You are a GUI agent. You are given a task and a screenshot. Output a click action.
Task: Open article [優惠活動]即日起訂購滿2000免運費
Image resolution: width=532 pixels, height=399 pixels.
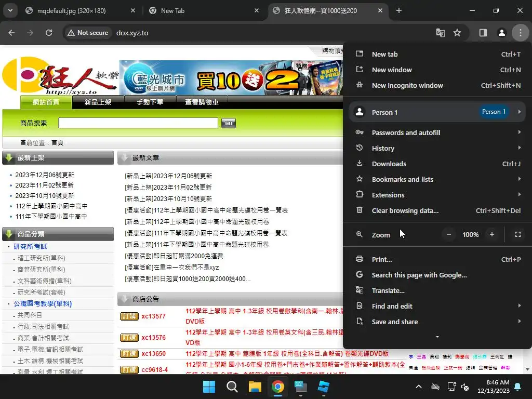point(174,256)
